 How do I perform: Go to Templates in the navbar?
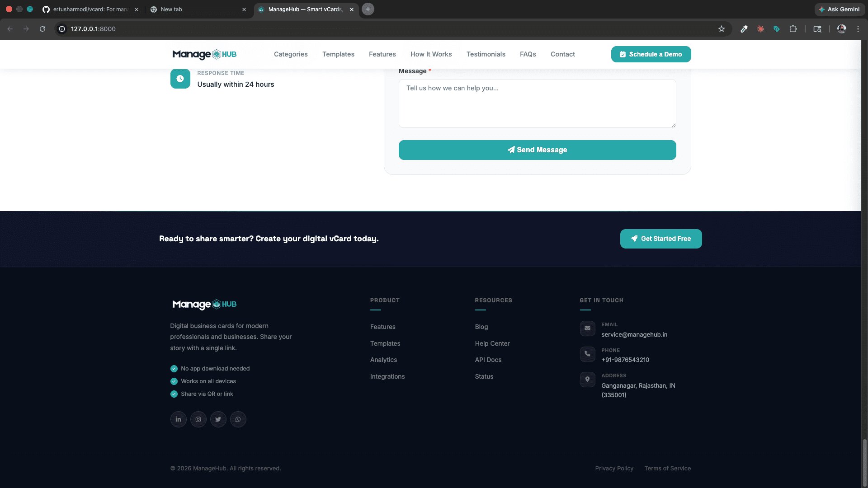338,54
